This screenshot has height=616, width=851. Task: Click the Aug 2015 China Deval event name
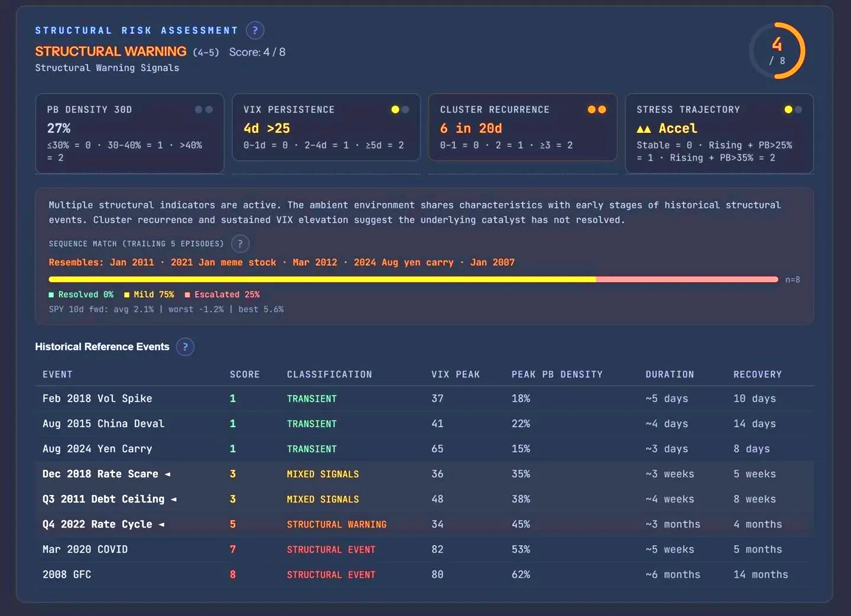click(x=103, y=424)
